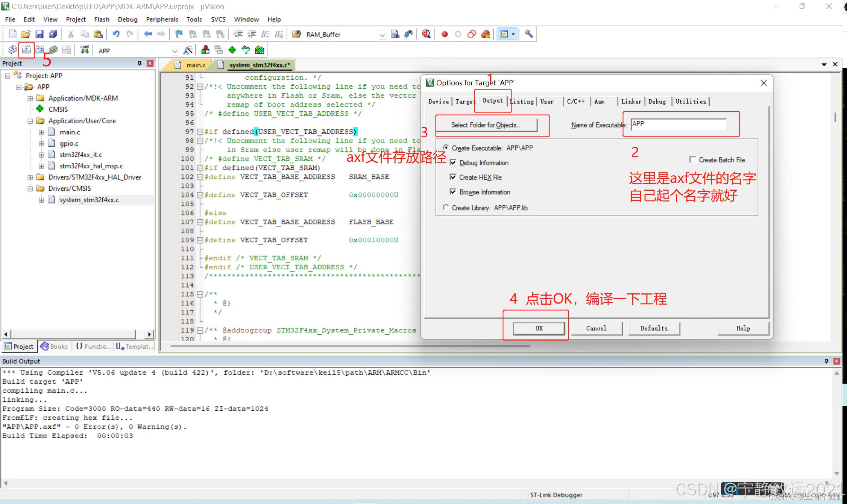Pin the Project panel
Screen dimensions: 847x504
point(140,63)
